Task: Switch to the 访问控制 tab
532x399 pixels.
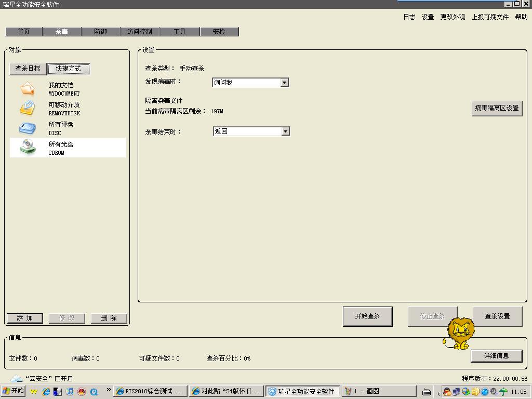Action: 140,32
